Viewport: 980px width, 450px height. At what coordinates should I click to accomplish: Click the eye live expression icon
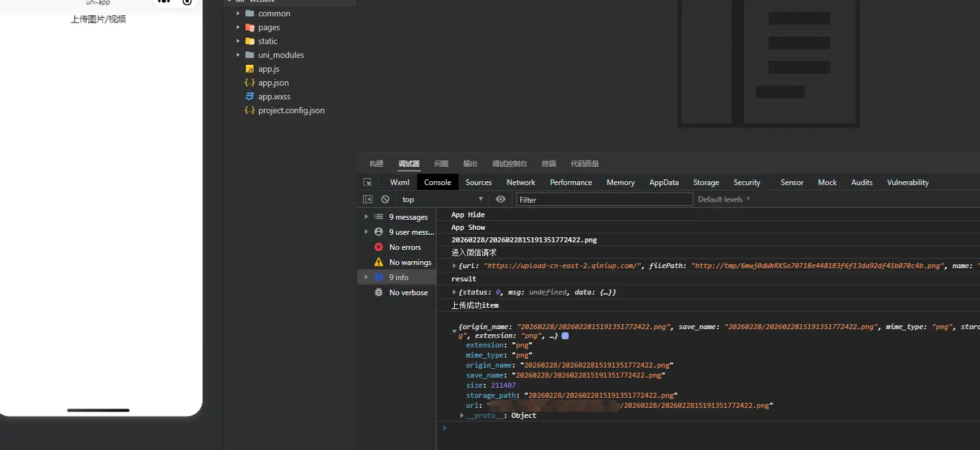pyautogui.click(x=501, y=200)
